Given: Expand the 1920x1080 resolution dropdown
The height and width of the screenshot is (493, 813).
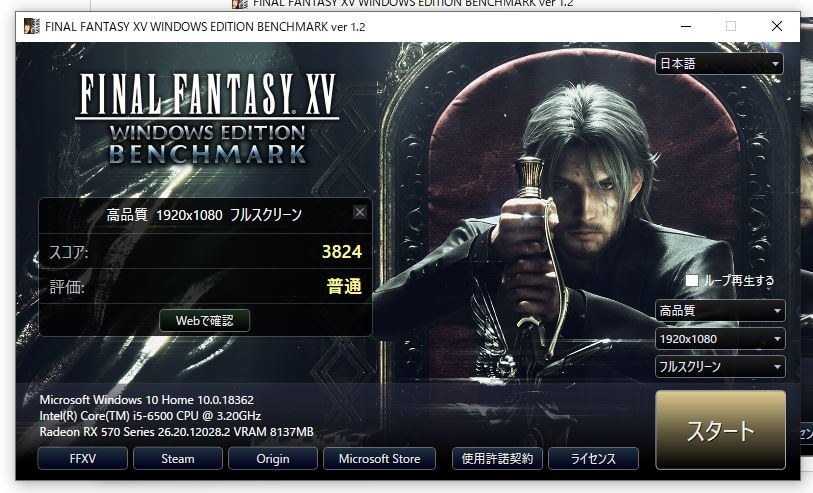Looking at the screenshot, I should 720,339.
